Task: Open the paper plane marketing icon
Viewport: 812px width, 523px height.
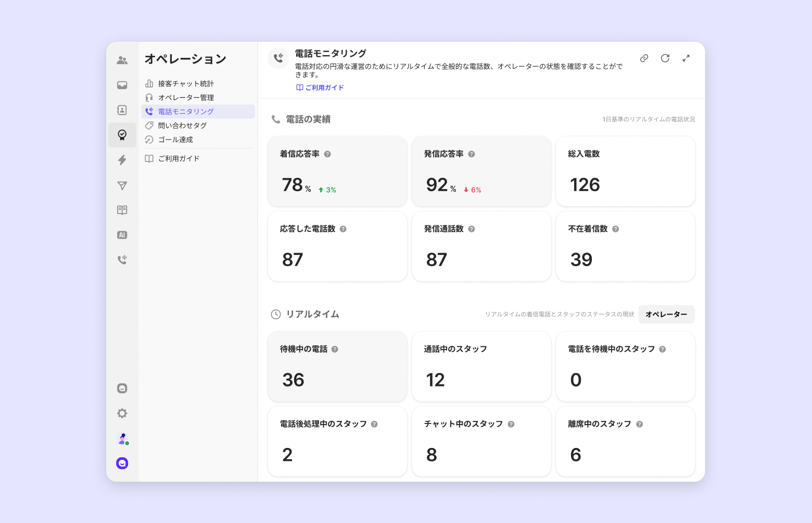Action: click(122, 185)
